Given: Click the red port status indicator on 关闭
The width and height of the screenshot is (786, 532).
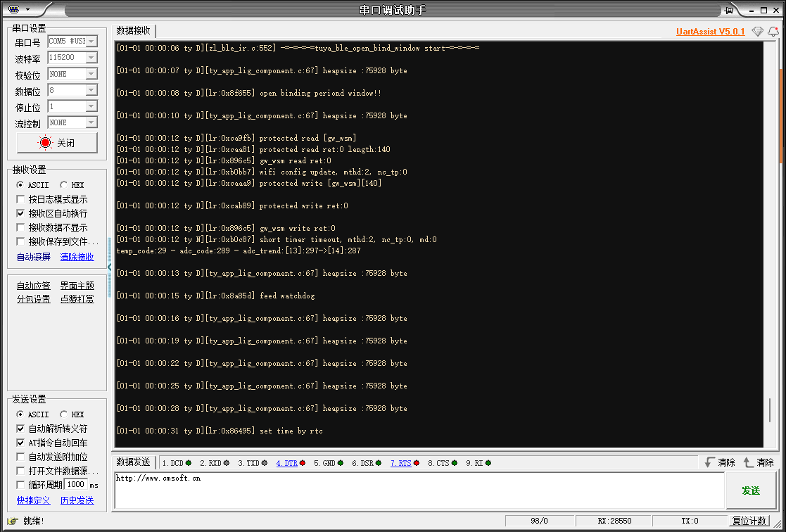Looking at the screenshot, I should click(45, 143).
